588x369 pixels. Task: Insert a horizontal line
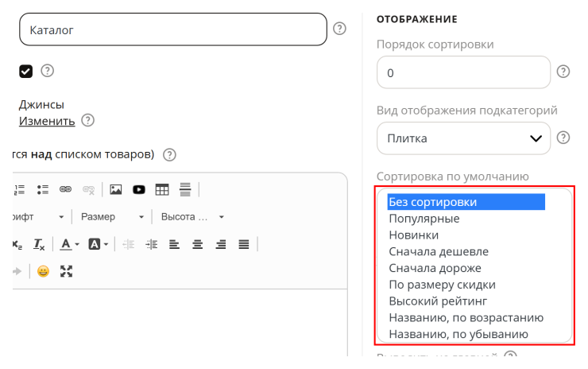tap(185, 189)
